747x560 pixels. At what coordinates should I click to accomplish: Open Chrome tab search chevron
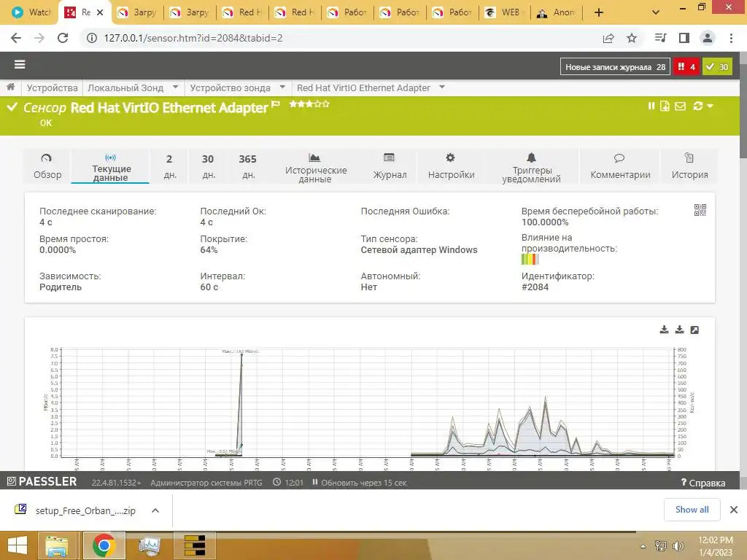tap(656, 12)
